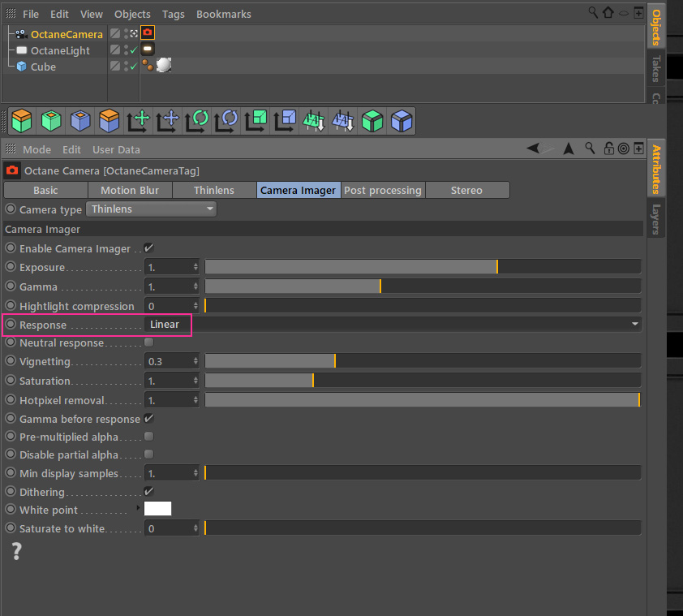Screen dimensions: 683x616
Task: Click the green cube with solid orange top
Action: [x=22, y=121]
